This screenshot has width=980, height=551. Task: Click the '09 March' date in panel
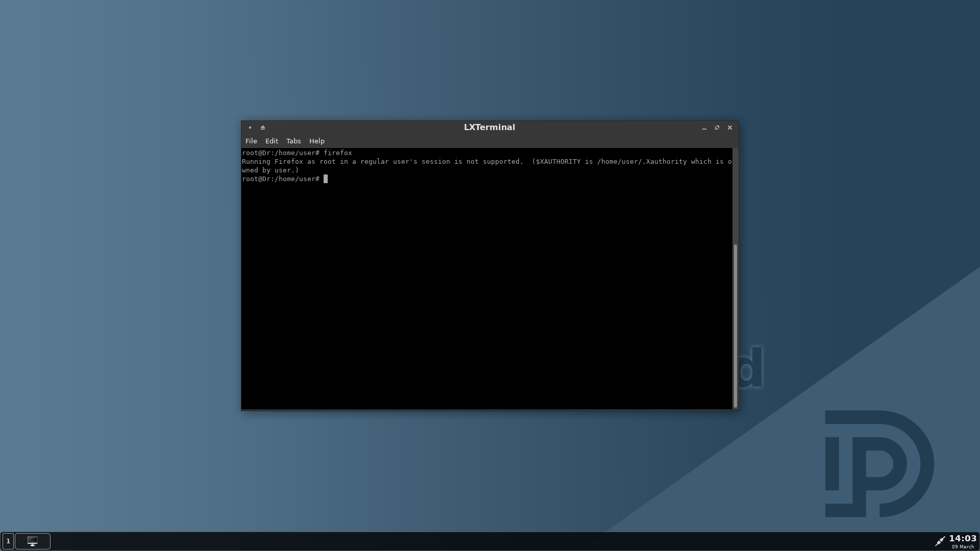tap(963, 547)
